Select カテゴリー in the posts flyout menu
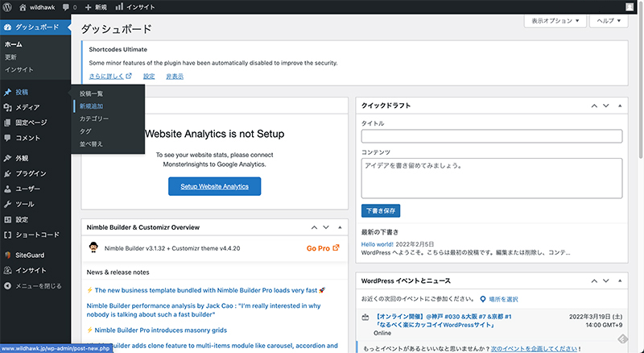644x353 pixels. click(94, 118)
